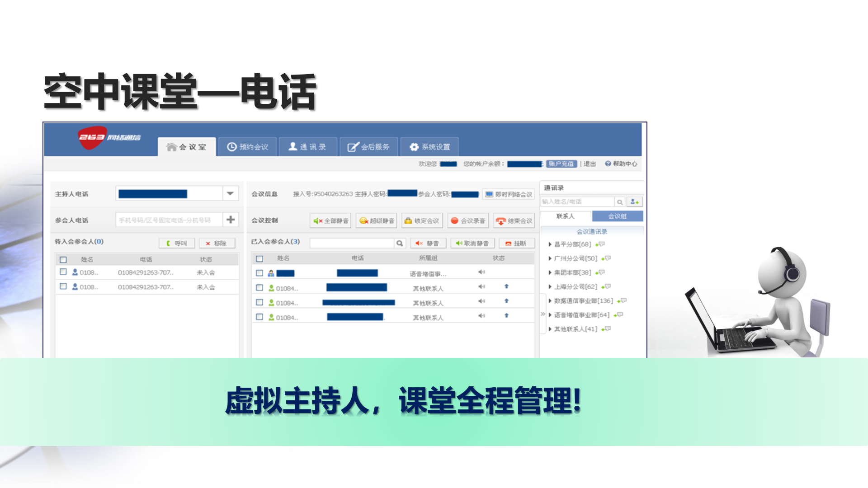This screenshot has width=868, height=488.
Task: Click the 呼叫 button
Action: click(176, 243)
